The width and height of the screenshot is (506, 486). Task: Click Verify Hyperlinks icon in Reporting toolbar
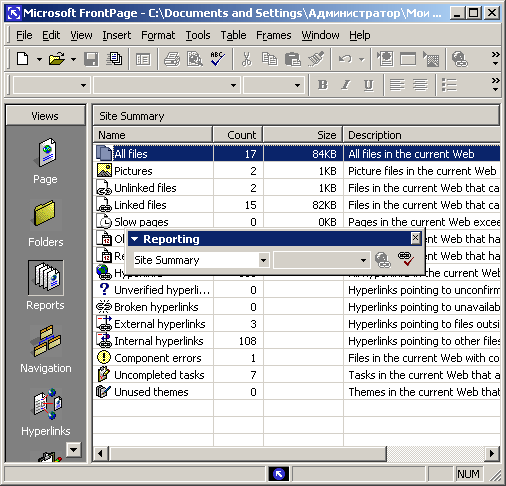click(406, 259)
